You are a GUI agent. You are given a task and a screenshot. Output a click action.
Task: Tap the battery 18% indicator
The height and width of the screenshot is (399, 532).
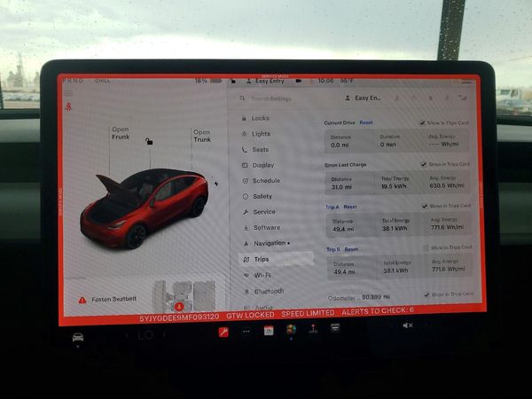207,81
